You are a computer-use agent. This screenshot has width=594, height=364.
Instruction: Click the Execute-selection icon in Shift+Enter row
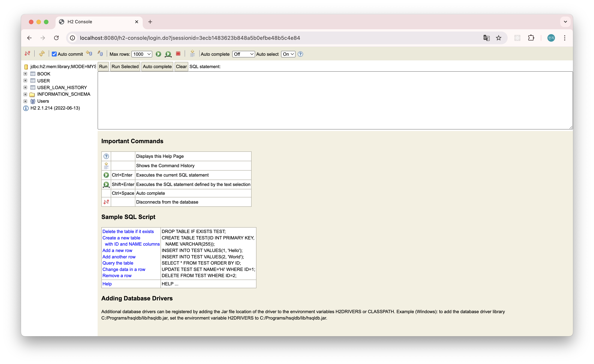point(106,184)
